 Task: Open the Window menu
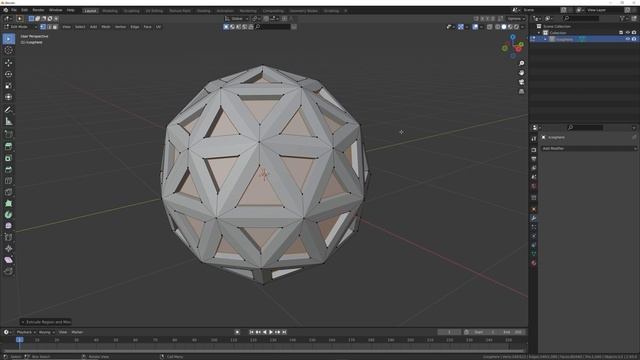56,10
